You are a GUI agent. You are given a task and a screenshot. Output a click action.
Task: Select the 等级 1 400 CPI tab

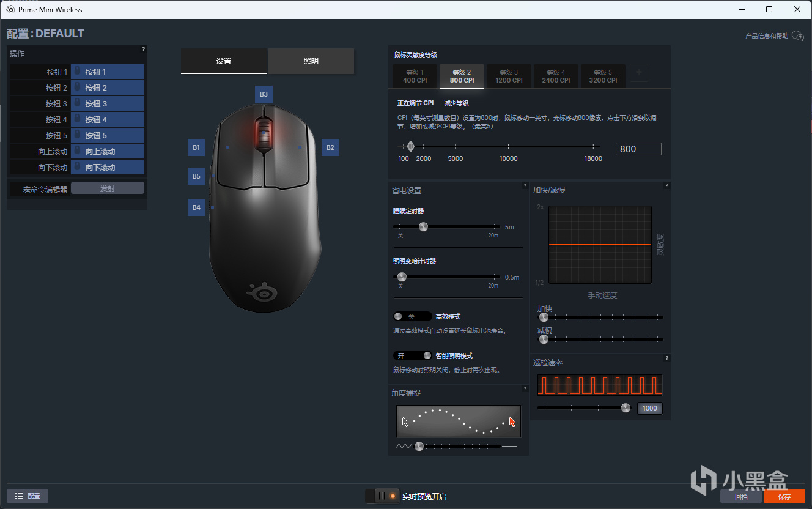point(415,76)
